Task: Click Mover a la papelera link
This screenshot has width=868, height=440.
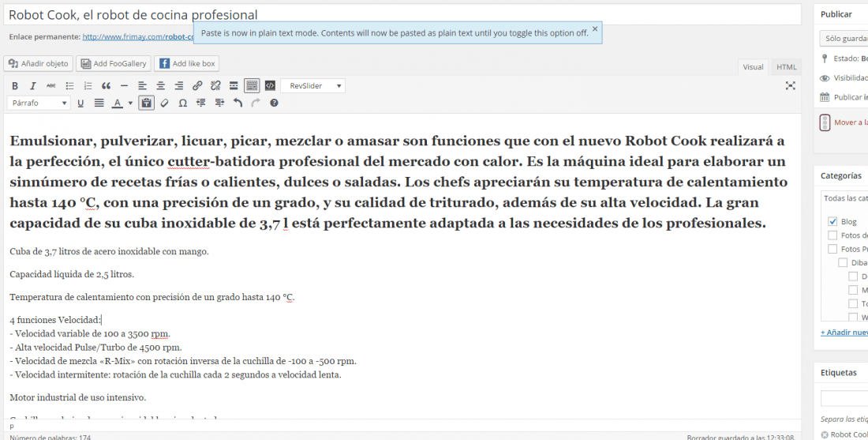Action: coord(851,122)
